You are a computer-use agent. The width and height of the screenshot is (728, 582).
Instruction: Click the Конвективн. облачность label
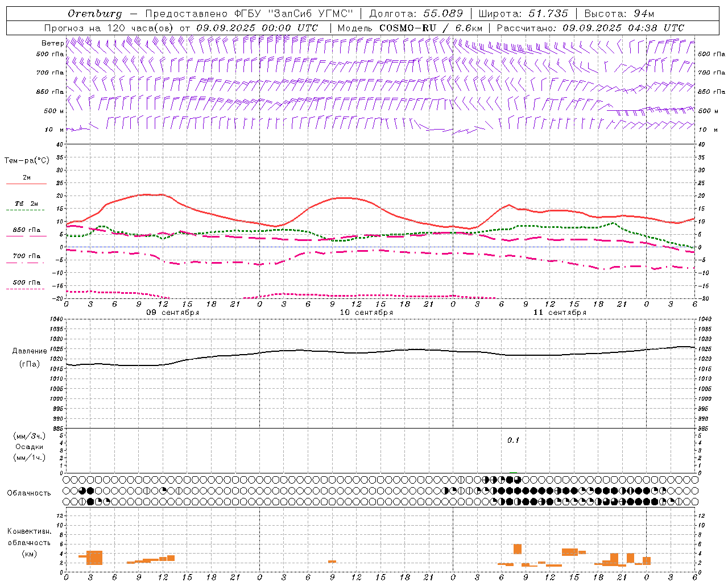coord(30,537)
